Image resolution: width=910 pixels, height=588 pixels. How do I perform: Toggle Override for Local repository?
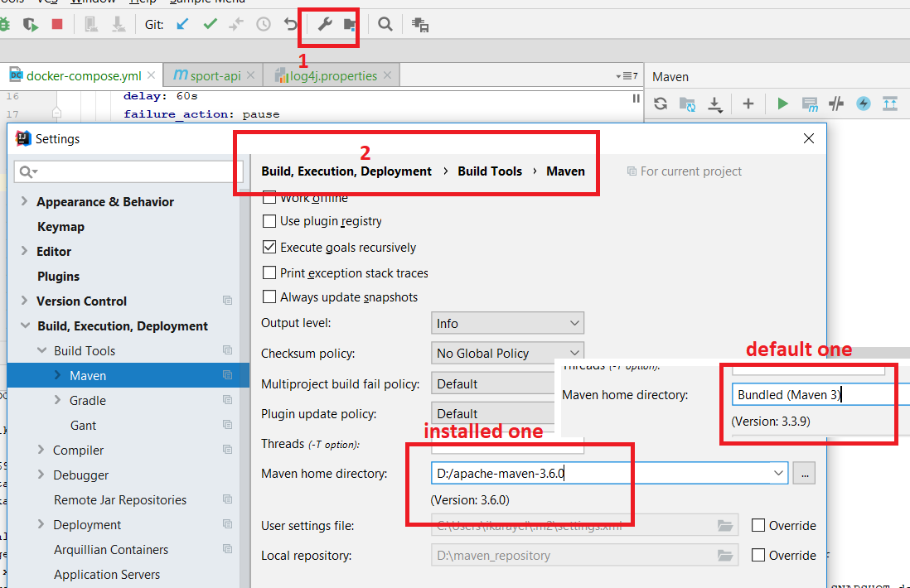[x=758, y=555]
